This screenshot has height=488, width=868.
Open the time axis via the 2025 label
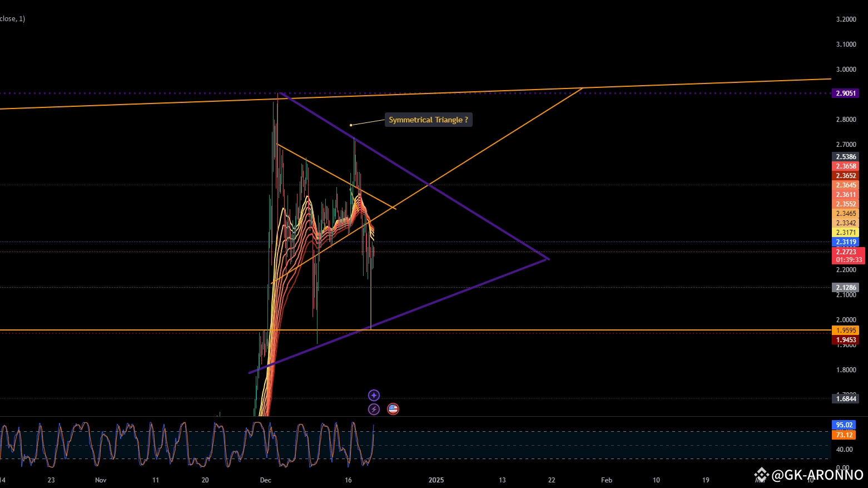pos(436,480)
